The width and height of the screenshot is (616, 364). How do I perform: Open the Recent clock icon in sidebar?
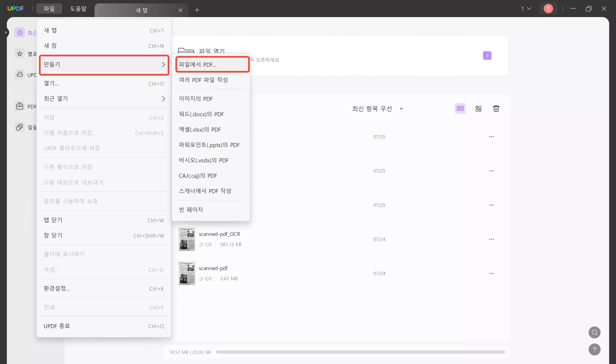coord(20,33)
